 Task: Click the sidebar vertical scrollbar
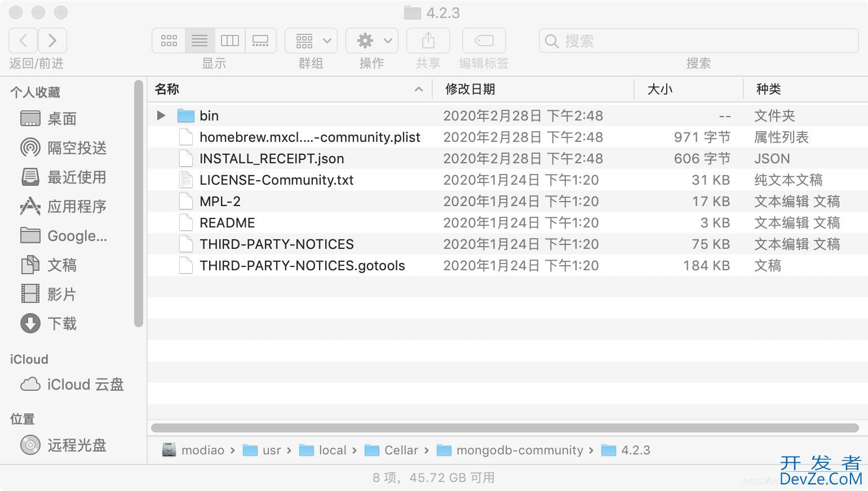pos(138,203)
